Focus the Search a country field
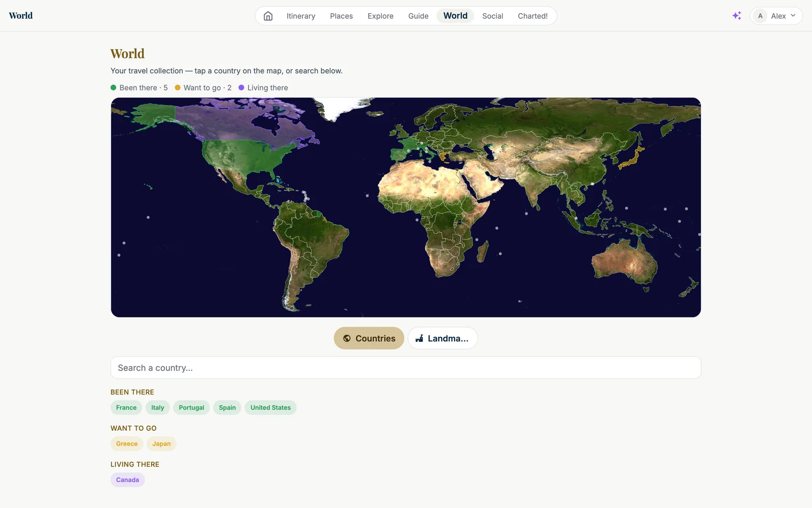The image size is (812, 508). point(406,367)
